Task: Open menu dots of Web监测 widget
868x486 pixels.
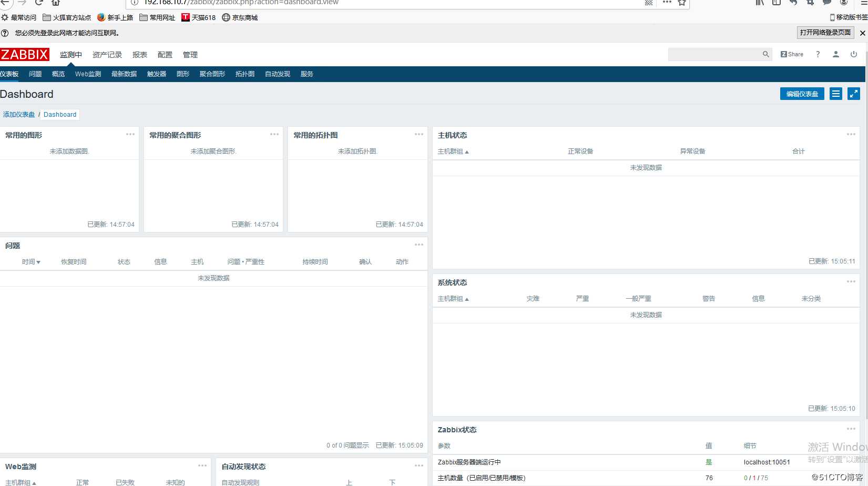Action: [x=202, y=465]
